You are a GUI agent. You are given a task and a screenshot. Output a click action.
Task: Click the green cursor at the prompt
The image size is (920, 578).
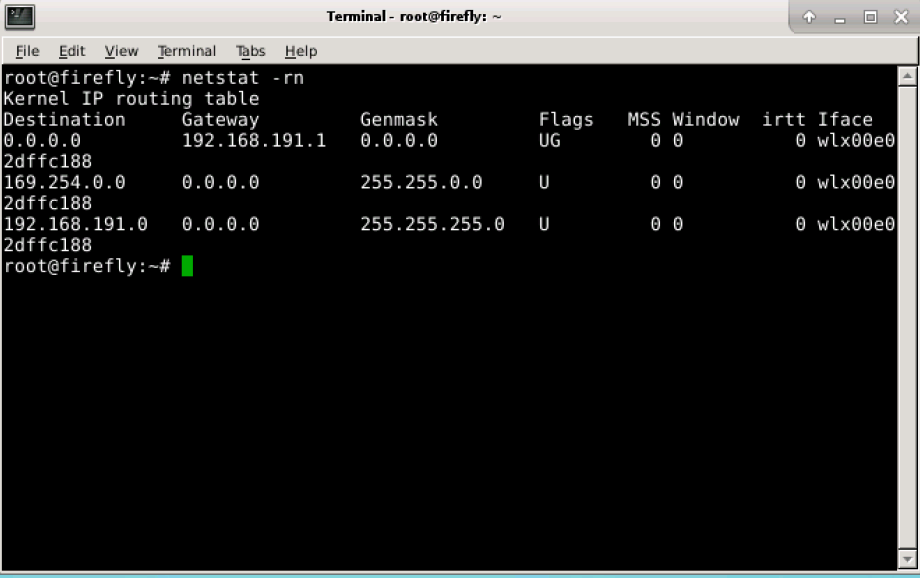[187, 266]
